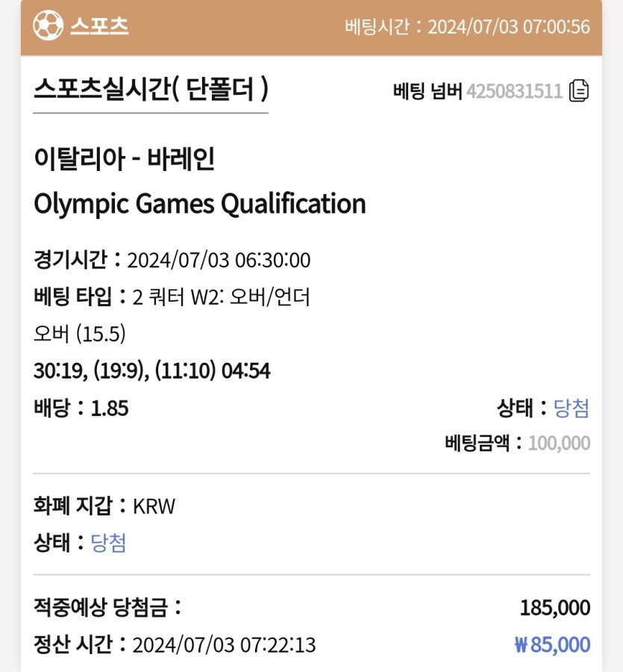Open the 스포츠실시간( 단폴더 ) heading
Image resolution: width=623 pixels, height=672 pixels.
click(x=151, y=89)
